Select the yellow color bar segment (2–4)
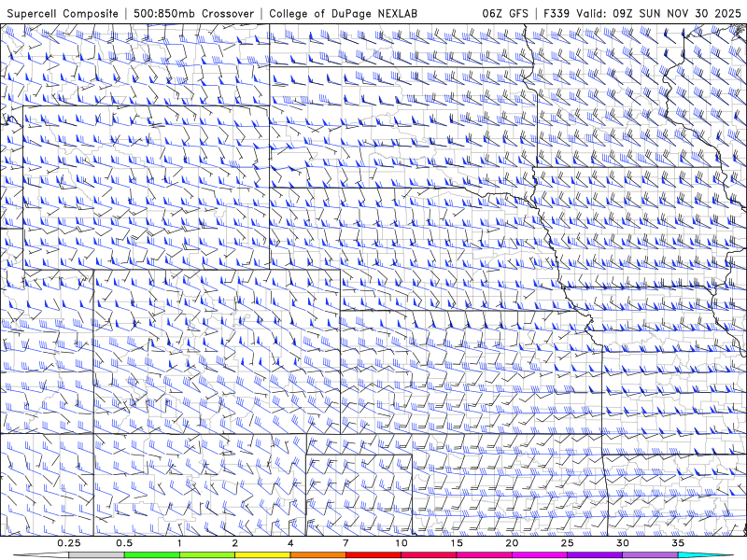Screen dimensions: 747x560 click(x=262, y=555)
